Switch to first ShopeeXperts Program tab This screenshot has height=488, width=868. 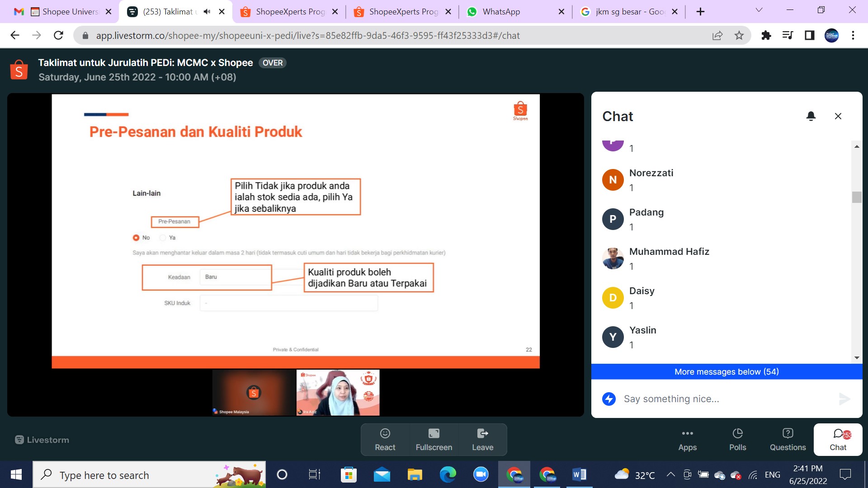point(289,12)
